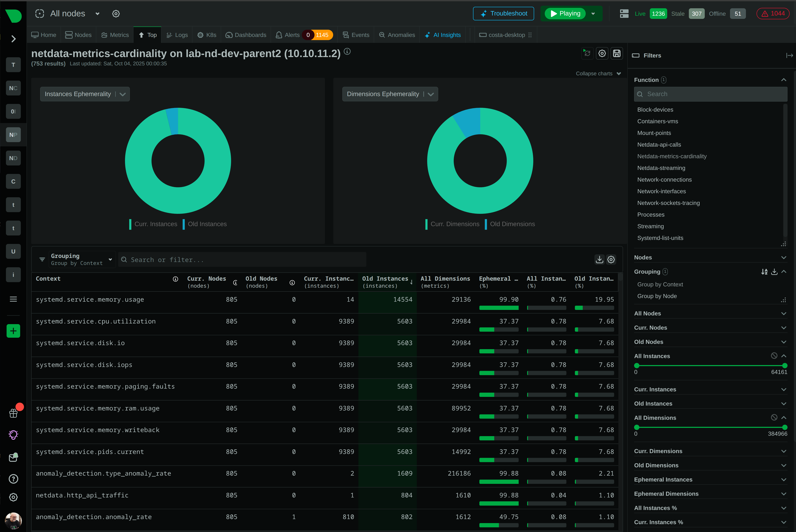Open the Playing state dropdown arrow
This screenshot has width=796, height=532.
[593, 14]
